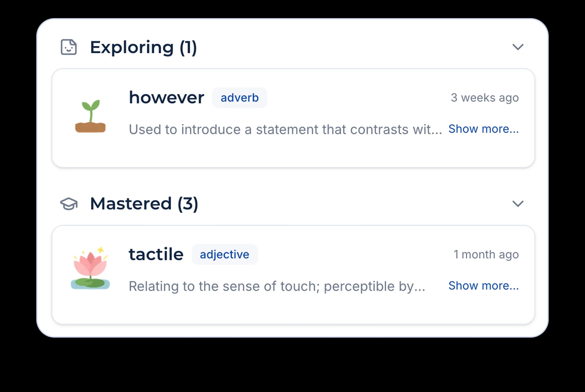Collapse the Mastered (3) section
585x392 pixels.
pos(518,203)
